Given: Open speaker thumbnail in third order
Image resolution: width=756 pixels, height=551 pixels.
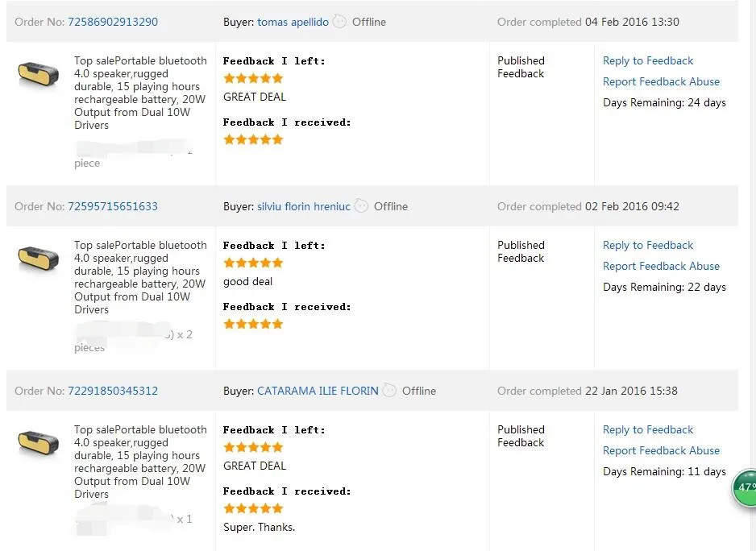Looking at the screenshot, I should click(38, 443).
